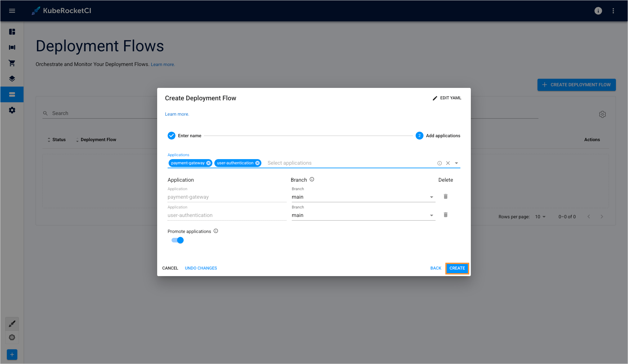Open the hamburger navigation menu
This screenshot has height=364, width=628.
point(12,11)
